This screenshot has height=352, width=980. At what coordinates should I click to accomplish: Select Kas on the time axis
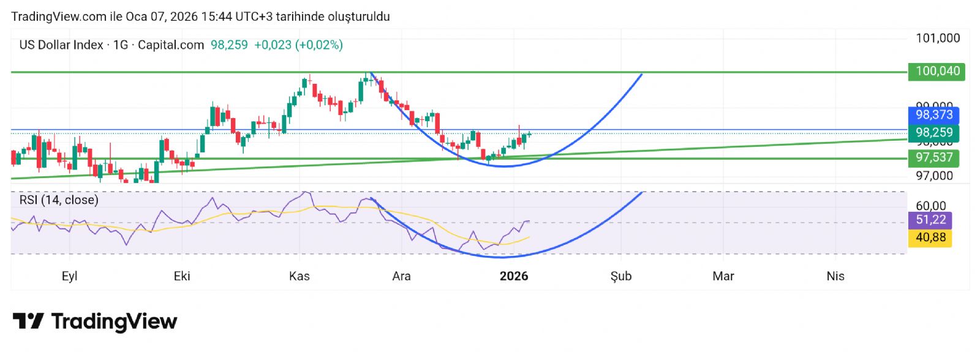pyautogui.click(x=300, y=276)
